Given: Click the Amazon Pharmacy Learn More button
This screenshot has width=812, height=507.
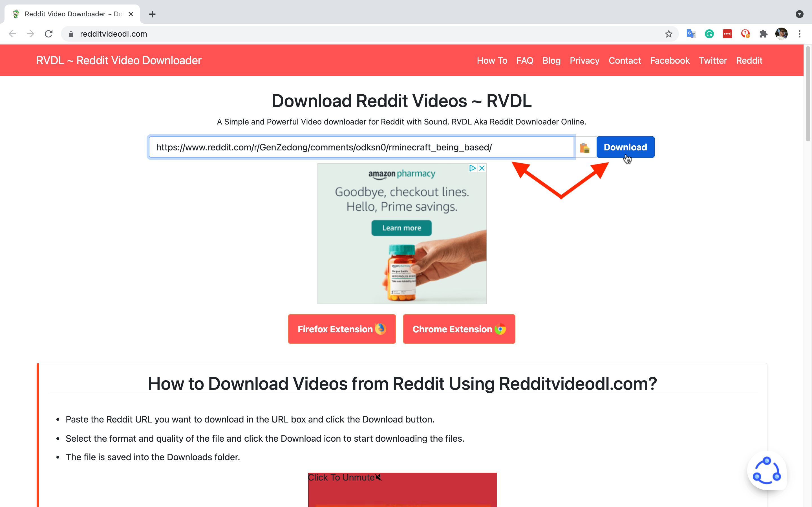Looking at the screenshot, I should 401,227.
